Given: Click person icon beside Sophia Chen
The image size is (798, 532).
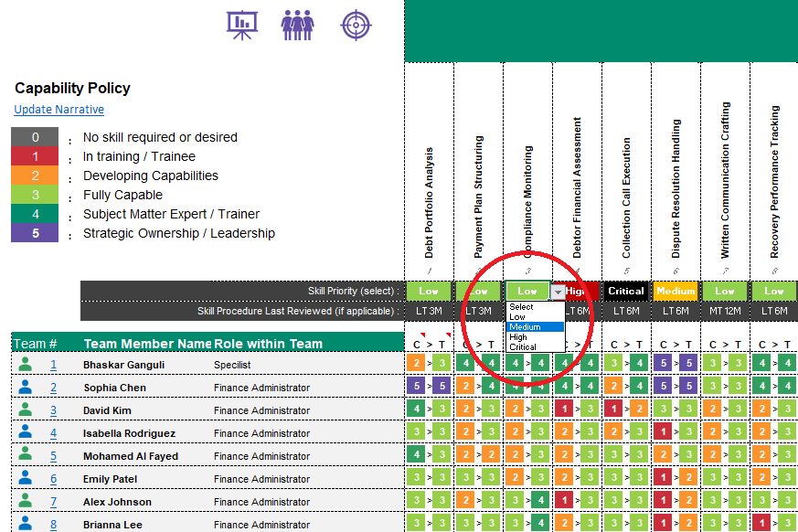Looking at the screenshot, I should [x=25, y=387].
